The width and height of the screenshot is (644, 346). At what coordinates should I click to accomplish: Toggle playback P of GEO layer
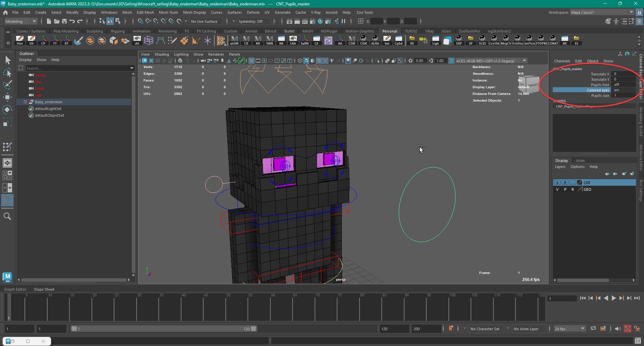(x=565, y=189)
